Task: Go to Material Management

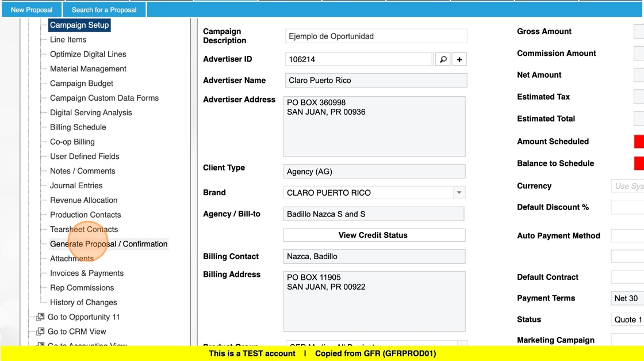Action: pos(88,69)
